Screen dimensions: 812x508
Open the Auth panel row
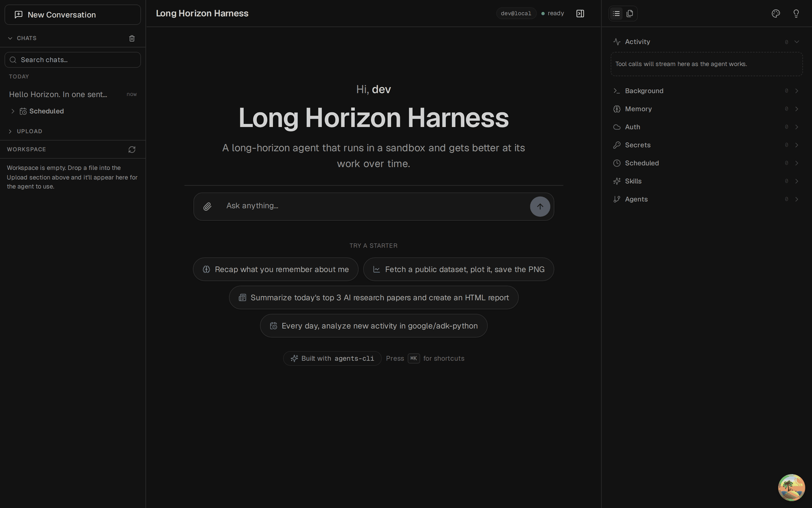[x=706, y=127]
